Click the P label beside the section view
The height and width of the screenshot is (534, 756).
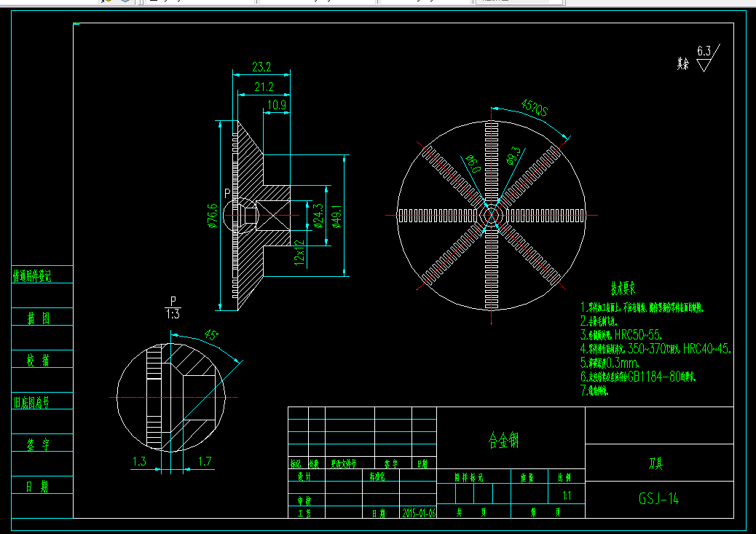click(227, 194)
